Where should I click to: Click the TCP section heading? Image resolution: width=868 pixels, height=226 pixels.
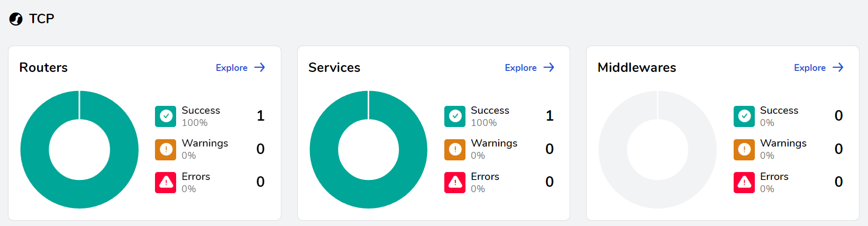(x=42, y=19)
